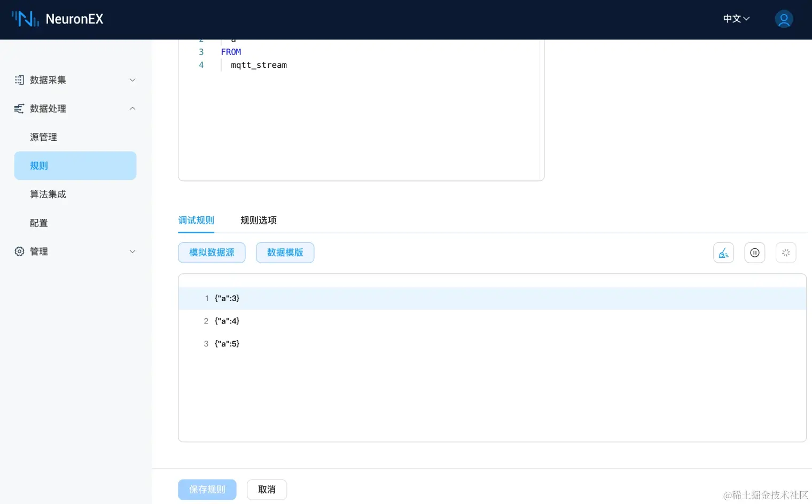Select the 规则 sidebar item

pyautogui.click(x=75, y=166)
